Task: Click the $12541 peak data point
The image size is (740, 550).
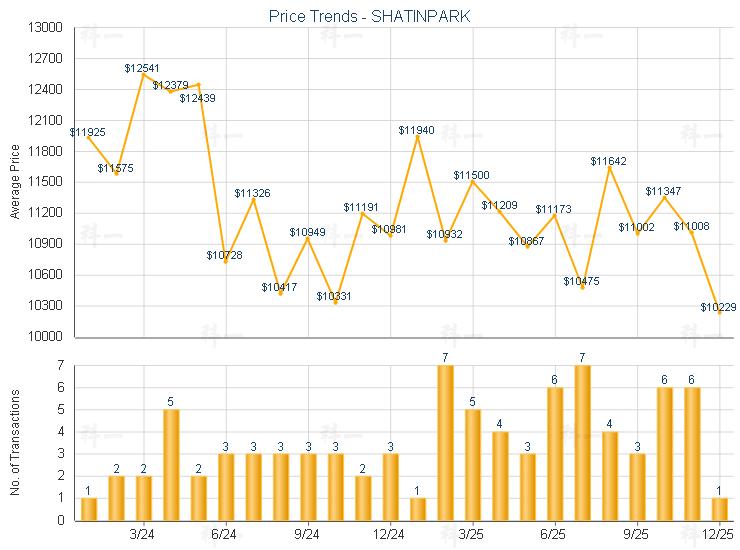Action: 144,74
